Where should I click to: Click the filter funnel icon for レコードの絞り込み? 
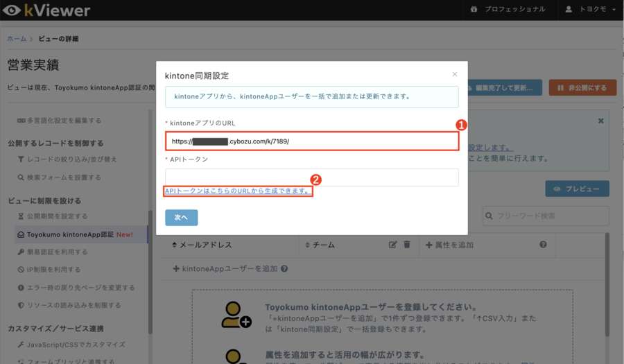point(21,159)
